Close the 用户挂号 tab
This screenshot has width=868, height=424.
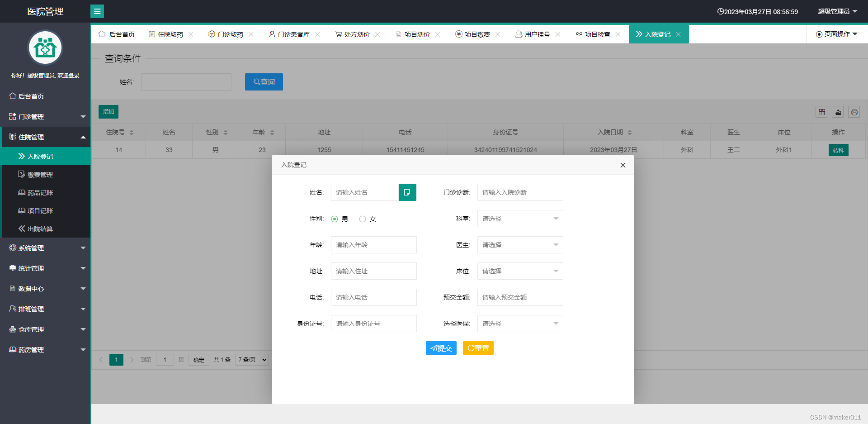[x=558, y=34]
